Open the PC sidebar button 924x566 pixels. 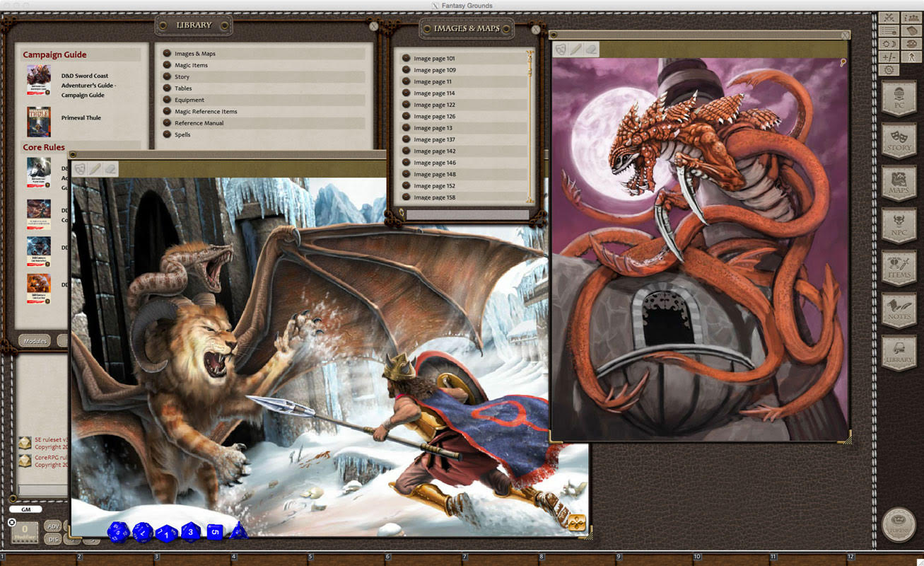[x=899, y=98]
